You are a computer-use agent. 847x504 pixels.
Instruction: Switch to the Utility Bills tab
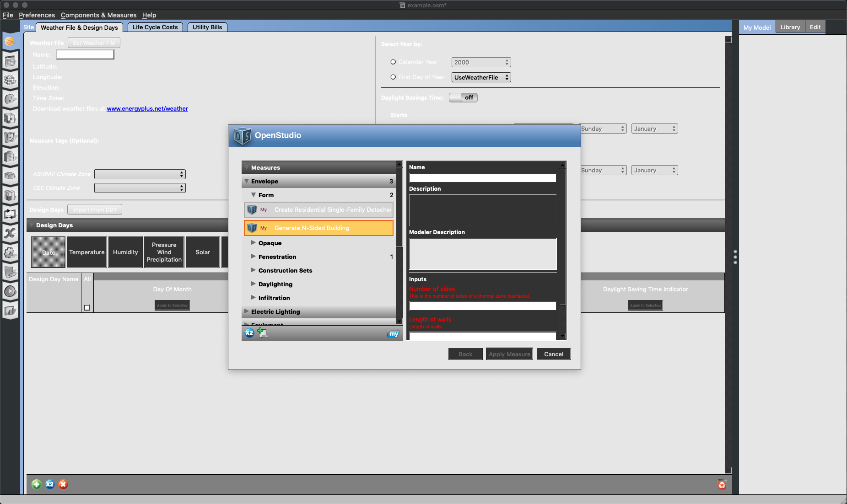207,27
